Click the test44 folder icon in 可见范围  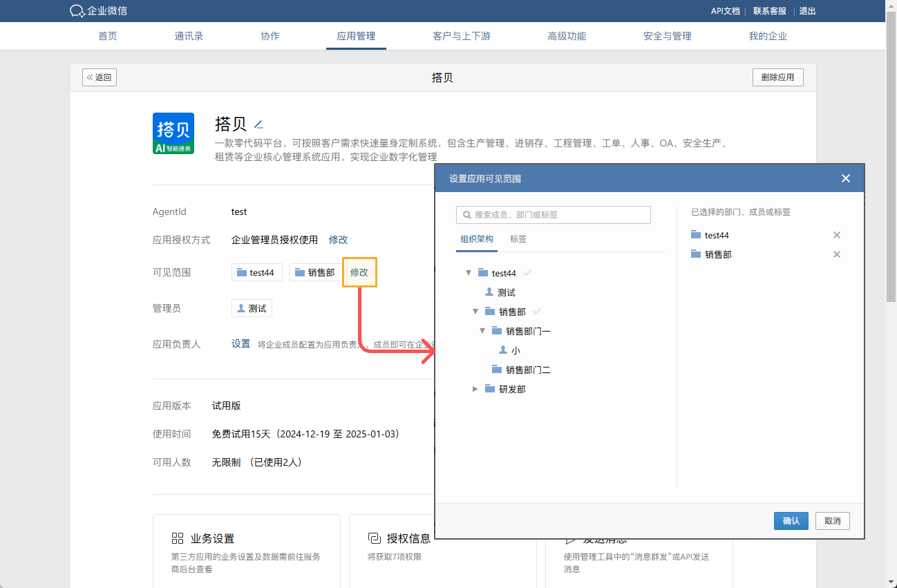click(240, 272)
